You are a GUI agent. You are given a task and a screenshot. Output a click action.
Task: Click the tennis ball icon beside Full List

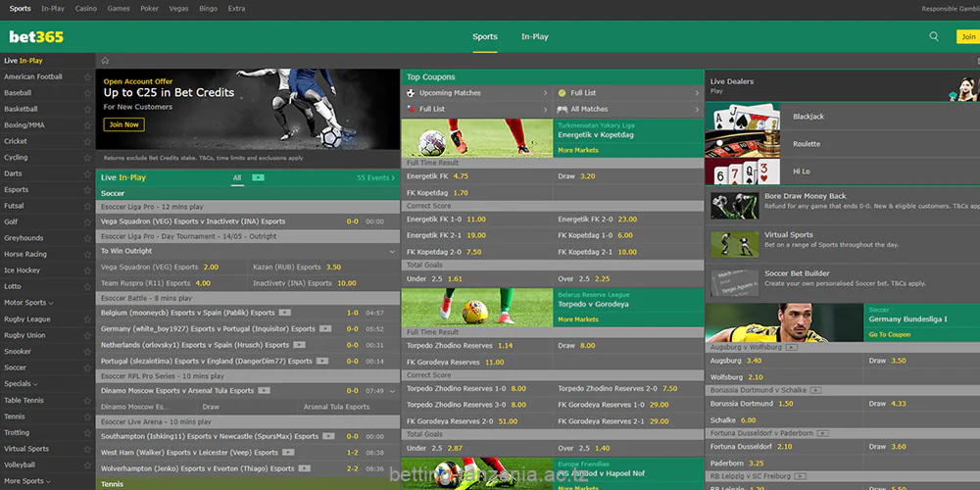click(562, 92)
